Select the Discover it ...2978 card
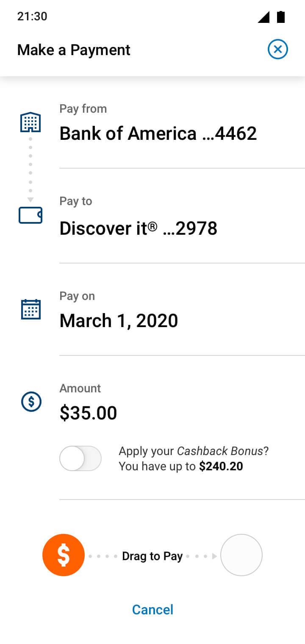 coord(138,228)
